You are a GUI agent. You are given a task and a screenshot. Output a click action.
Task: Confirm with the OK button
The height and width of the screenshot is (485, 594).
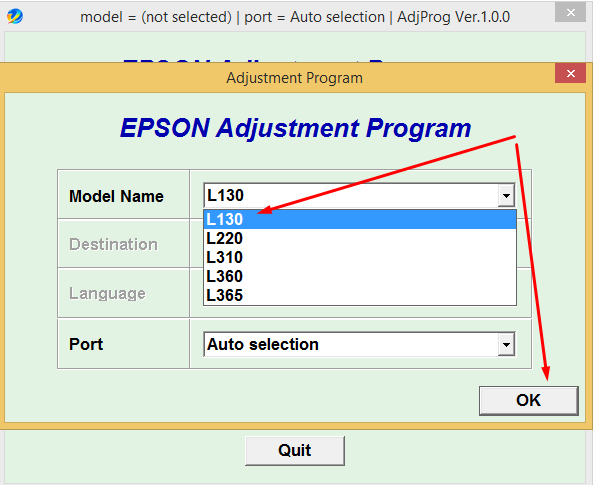528,401
